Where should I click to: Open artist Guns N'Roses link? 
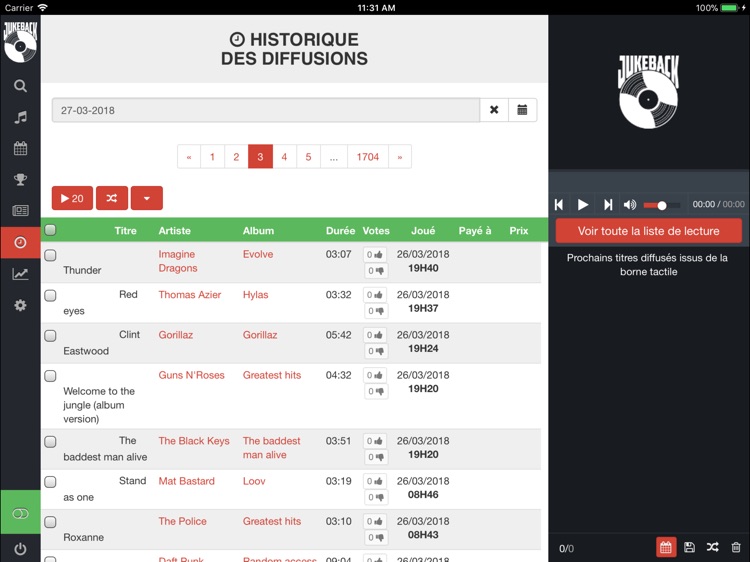coord(191,375)
